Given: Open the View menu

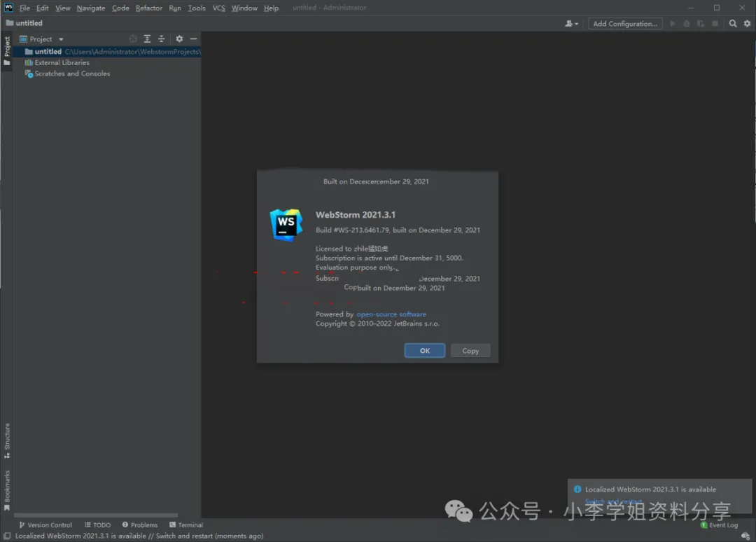Looking at the screenshot, I should (63, 8).
